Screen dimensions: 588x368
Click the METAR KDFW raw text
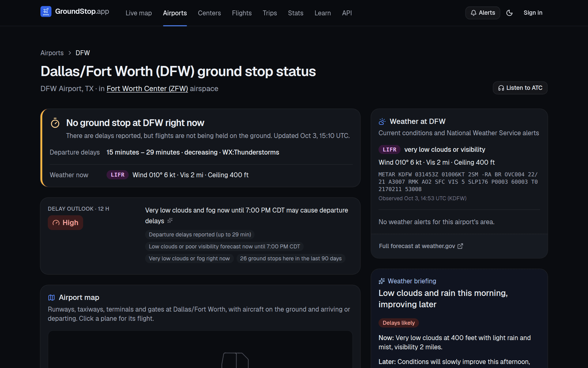pyautogui.click(x=458, y=182)
